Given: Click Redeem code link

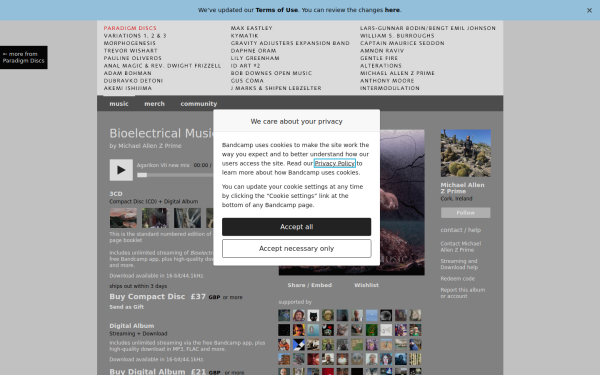Looking at the screenshot, I should point(458,279).
